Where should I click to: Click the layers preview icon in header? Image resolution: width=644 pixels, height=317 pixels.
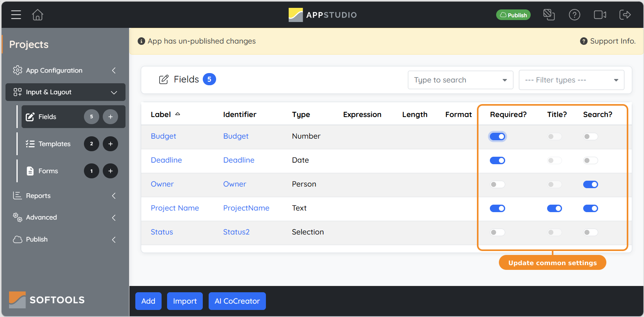tap(549, 15)
